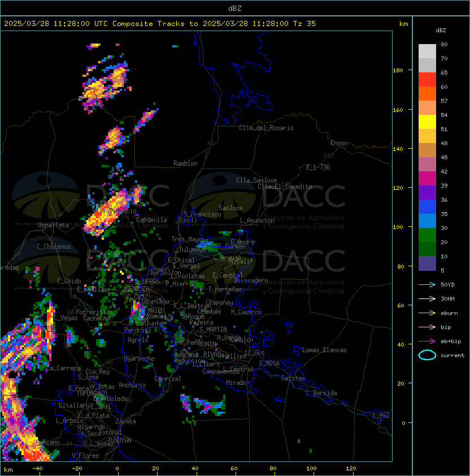Click the Cacheuta place label

[x=97, y=318]
